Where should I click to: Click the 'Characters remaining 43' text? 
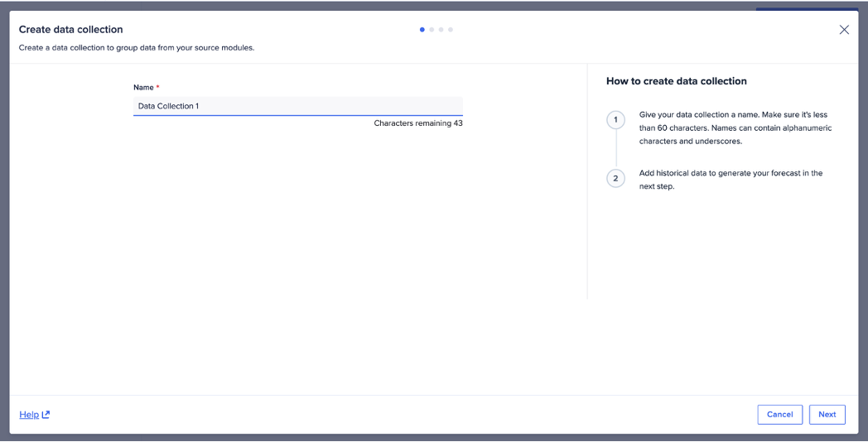(x=418, y=123)
